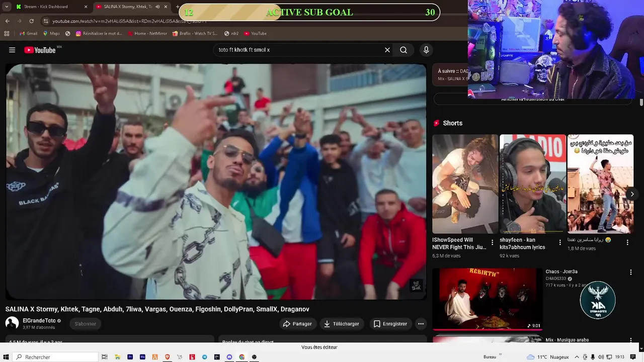This screenshot has height=362, width=644.
Task: Open the Maps bookmark
Action: [51, 34]
